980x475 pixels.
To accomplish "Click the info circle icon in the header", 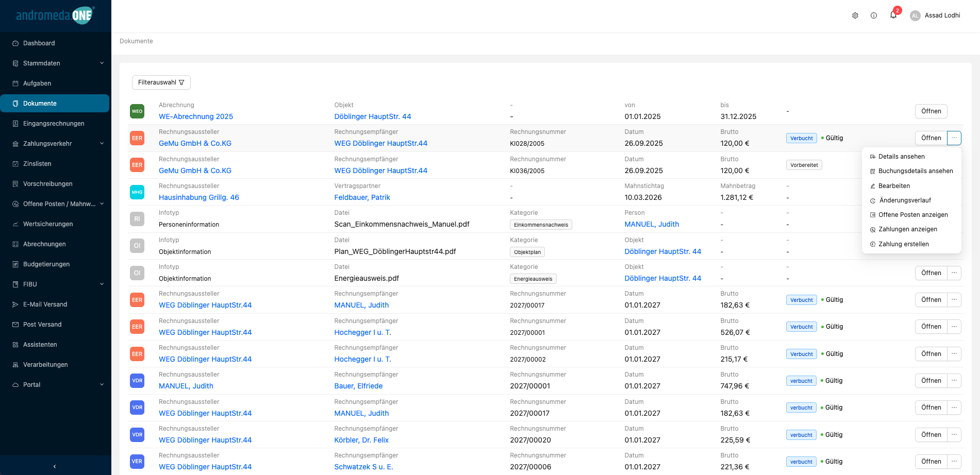I will click(x=874, y=15).
